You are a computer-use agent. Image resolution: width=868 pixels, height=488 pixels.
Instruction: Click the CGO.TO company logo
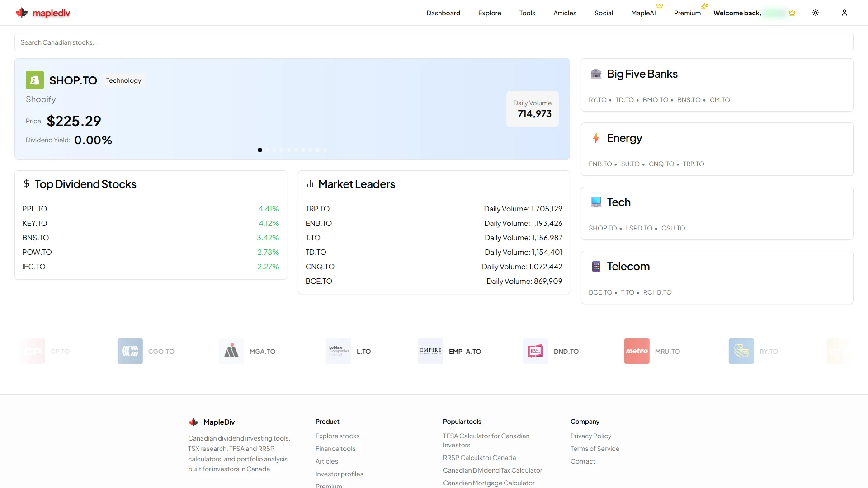click(130, 351)
